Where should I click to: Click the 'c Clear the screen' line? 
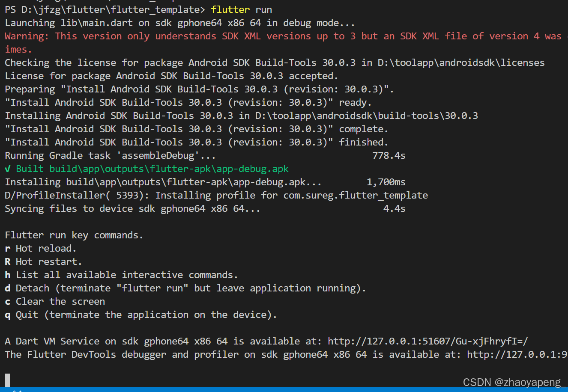tap(55, 301)
